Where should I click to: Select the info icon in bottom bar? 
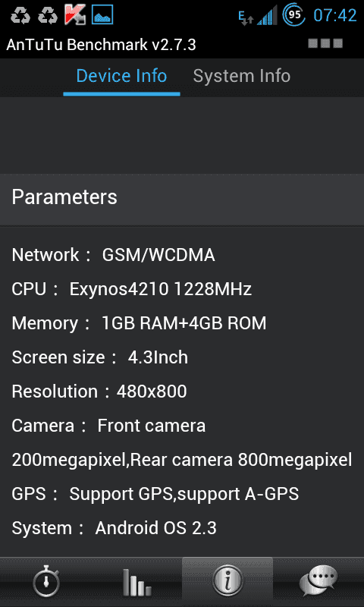227,581
